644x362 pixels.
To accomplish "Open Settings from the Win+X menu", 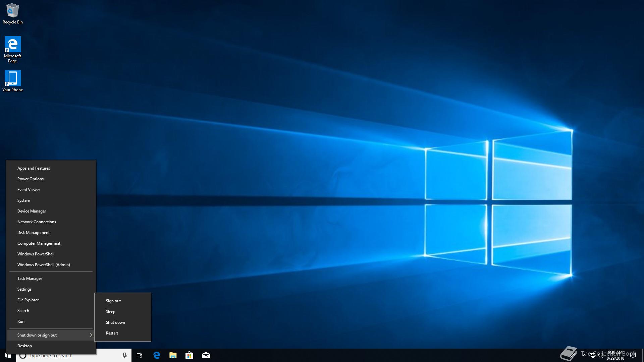I will pyautogui.click(x=51, y=289).
